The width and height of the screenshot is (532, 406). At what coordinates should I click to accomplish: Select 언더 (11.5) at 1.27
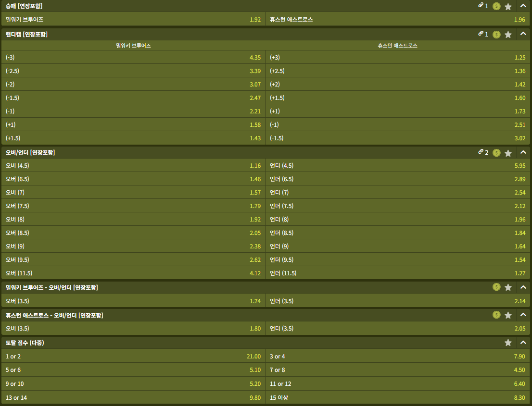tap(398, 273)
